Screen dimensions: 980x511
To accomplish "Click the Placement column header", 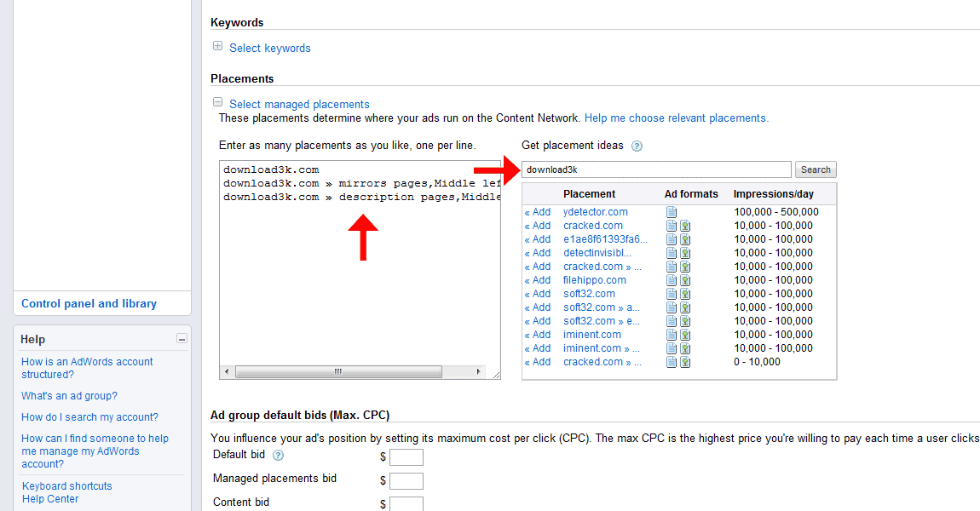I will pos(590,194).
